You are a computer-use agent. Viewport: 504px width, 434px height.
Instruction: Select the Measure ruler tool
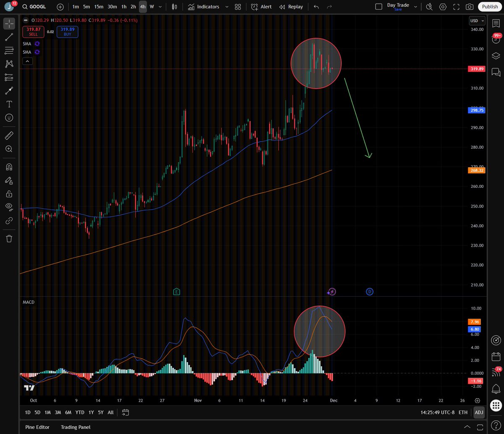tap(9, 135)
